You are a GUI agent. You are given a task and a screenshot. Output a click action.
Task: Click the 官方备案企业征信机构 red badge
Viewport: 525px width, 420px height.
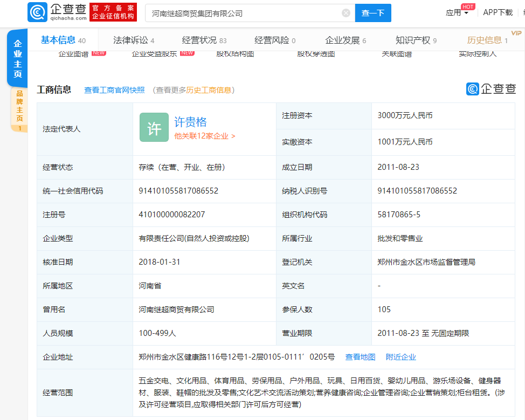(113, 12)
